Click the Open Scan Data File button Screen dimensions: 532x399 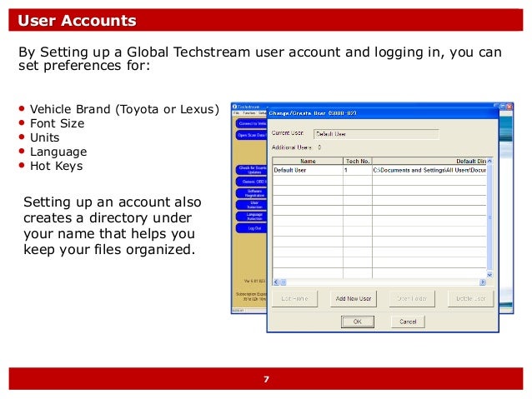pos(252,135)
